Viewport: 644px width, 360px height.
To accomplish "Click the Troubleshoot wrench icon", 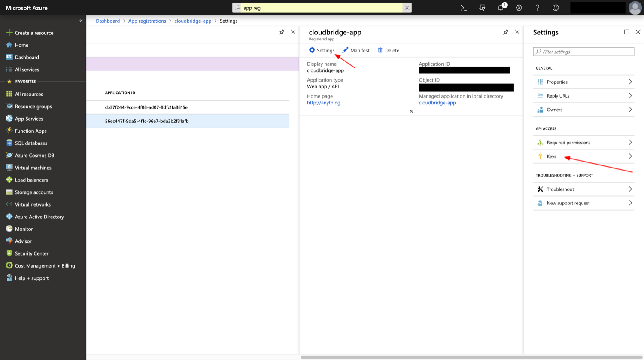I will point(540,189).
